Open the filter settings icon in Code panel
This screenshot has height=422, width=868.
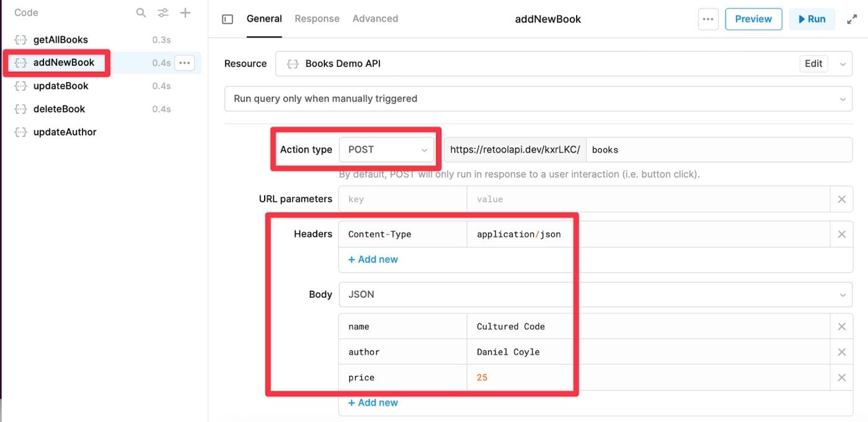click(163, 12)
